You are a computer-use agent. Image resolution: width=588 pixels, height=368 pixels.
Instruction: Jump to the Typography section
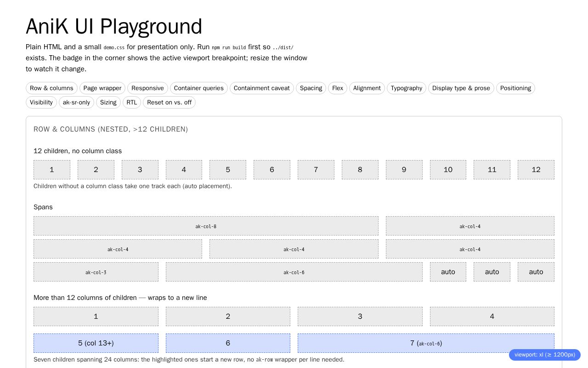407,88
